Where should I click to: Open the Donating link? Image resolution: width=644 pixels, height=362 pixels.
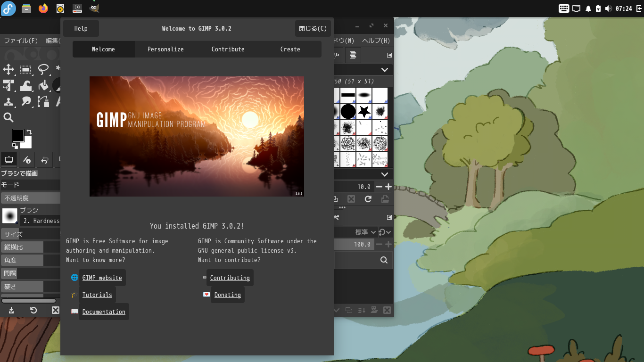point(228,295)
